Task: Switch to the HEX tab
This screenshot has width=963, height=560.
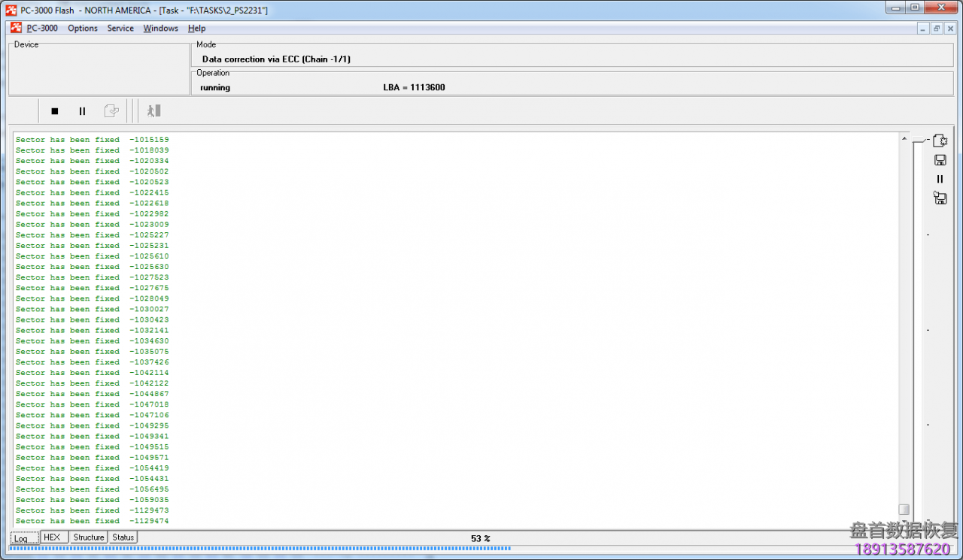Action: click(x=52, y=537)
